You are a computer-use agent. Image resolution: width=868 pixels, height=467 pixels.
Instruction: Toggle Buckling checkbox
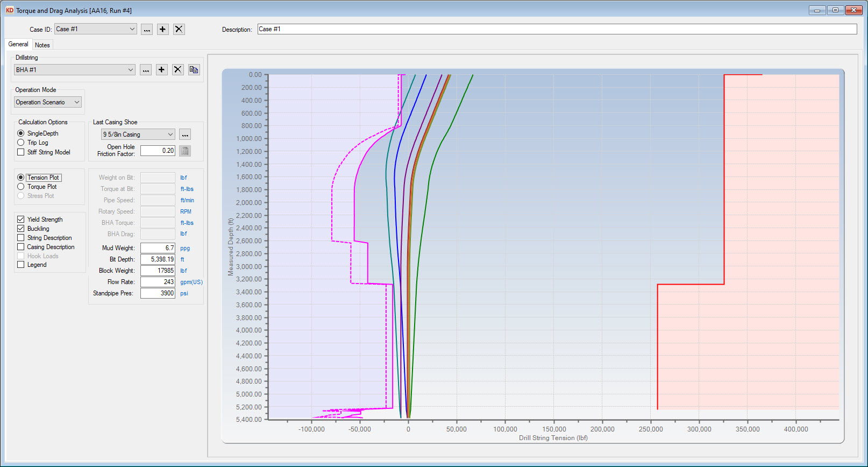click(x=21, y=229)
